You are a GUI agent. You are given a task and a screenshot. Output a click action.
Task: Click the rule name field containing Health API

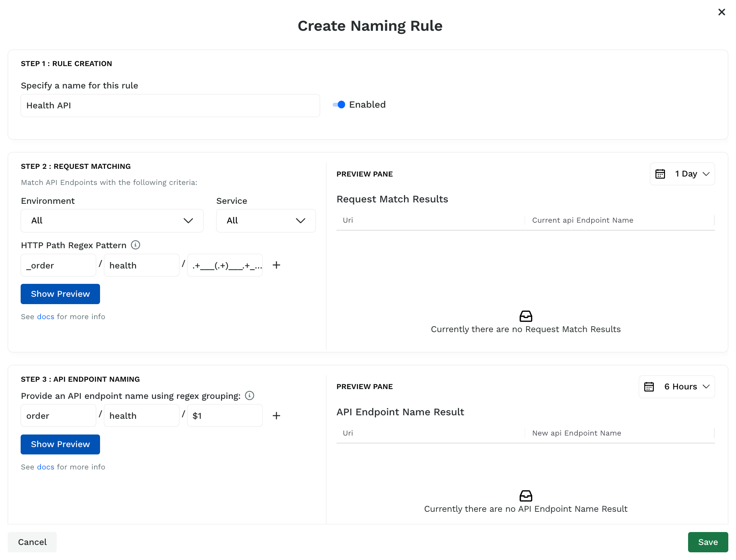point(170,106)
